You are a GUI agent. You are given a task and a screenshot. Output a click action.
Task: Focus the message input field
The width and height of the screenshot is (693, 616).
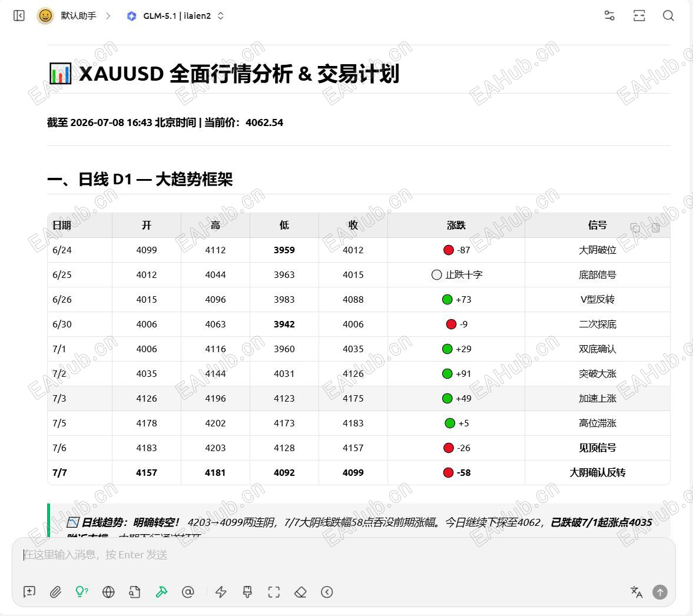point(343,555)
